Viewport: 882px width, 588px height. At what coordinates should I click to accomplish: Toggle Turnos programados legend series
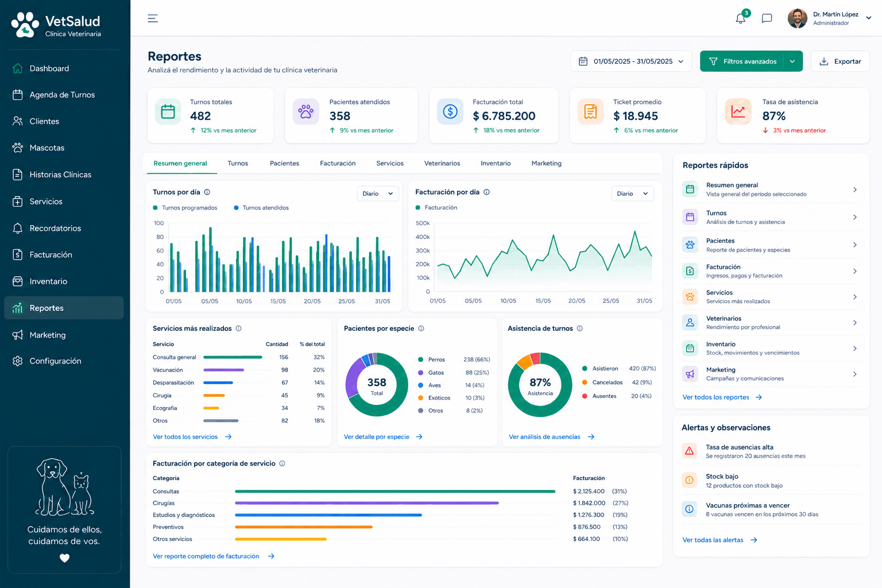[185, 208]
